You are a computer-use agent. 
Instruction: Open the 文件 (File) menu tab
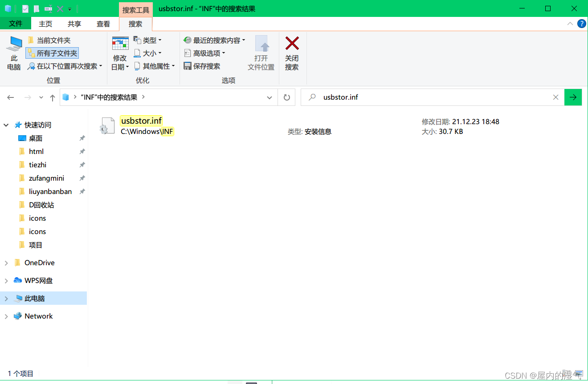16,24
